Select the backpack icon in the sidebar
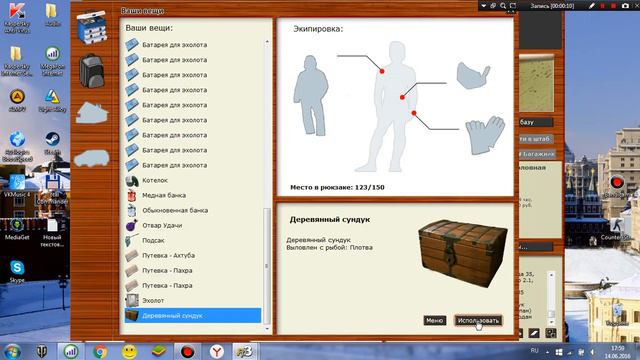This screenshot has height=360, width=640. tap(92, 71)
